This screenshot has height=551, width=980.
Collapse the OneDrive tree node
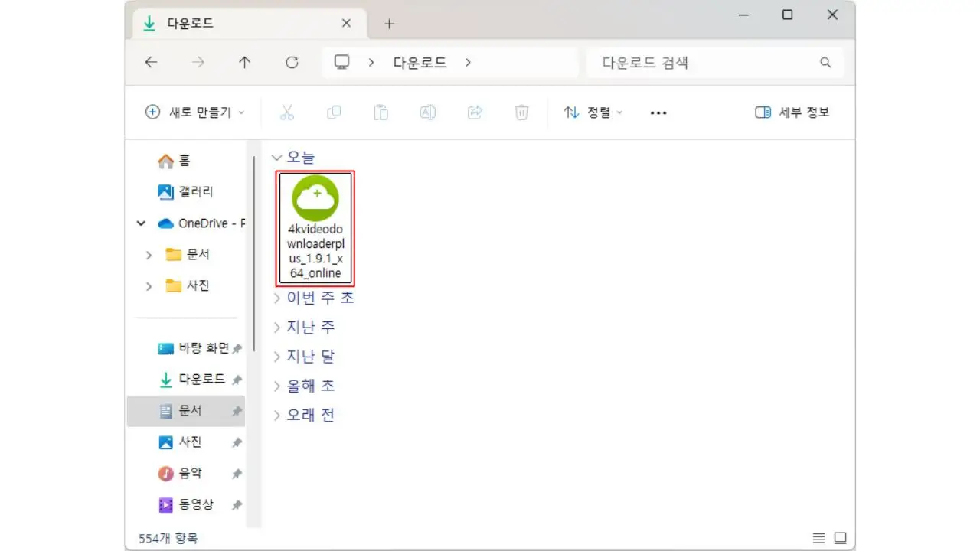click(x=141, y=223)
